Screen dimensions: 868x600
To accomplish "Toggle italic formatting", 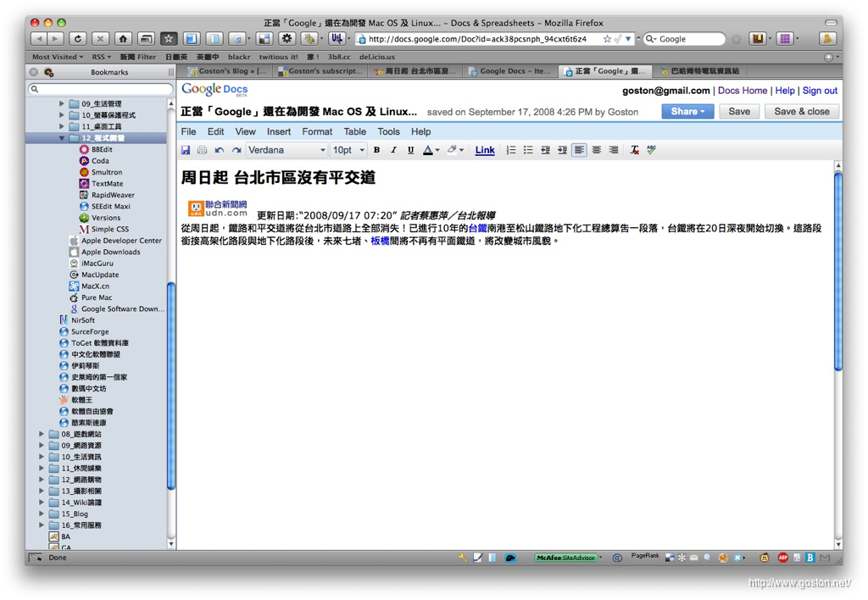I will pos(393,150).
